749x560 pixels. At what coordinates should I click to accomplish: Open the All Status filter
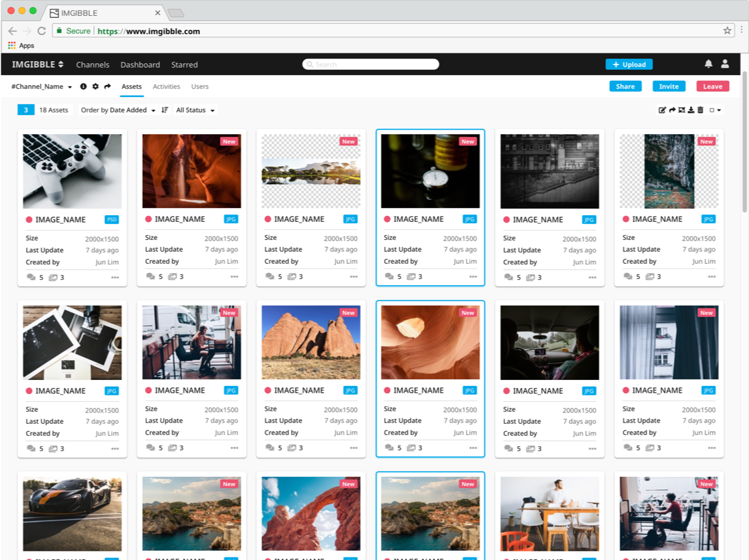point(195,110)
